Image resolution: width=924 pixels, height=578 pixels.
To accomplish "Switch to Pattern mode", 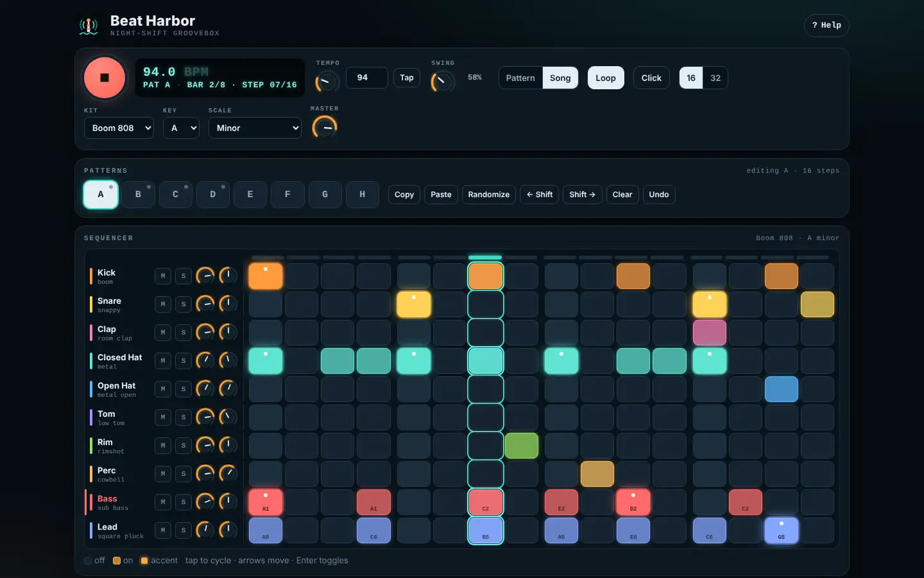I will [x=520, y=78].
